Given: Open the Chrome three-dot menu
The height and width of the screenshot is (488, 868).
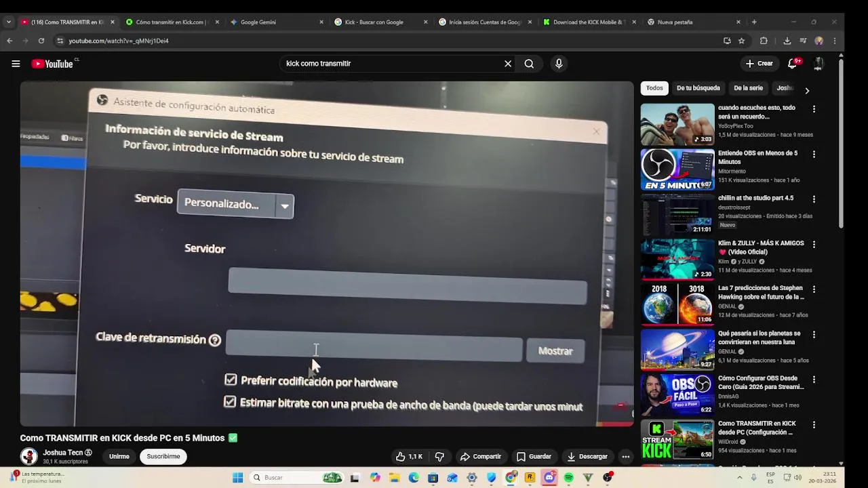Looking at the screenshot, I should point(835,41).
